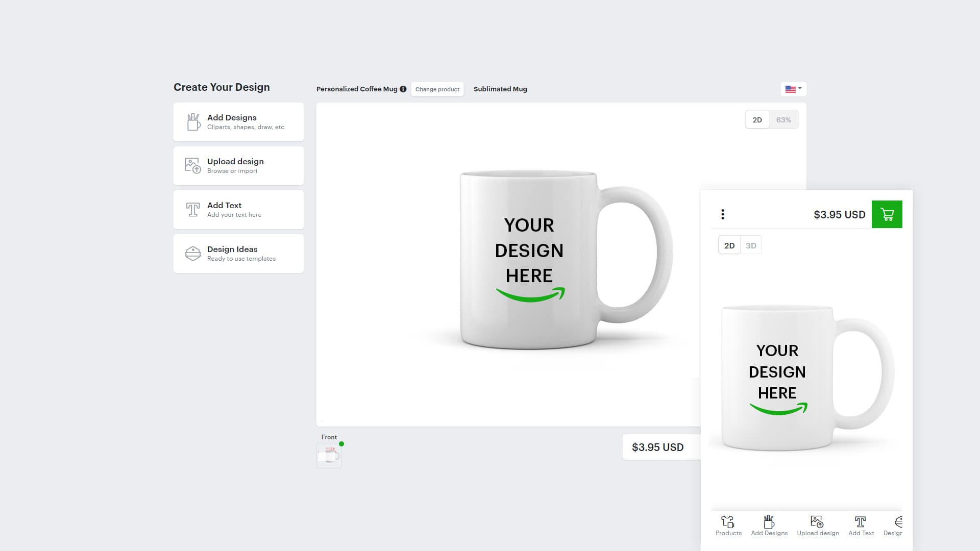The height and width of the screenshot is (551, 980).
Task: Click the Products icon in bottom toolbar
Action: pos(728,525)
